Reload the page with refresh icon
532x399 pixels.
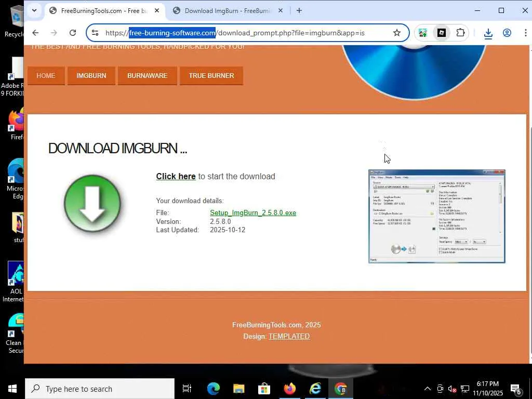click(x=73, y=33)
